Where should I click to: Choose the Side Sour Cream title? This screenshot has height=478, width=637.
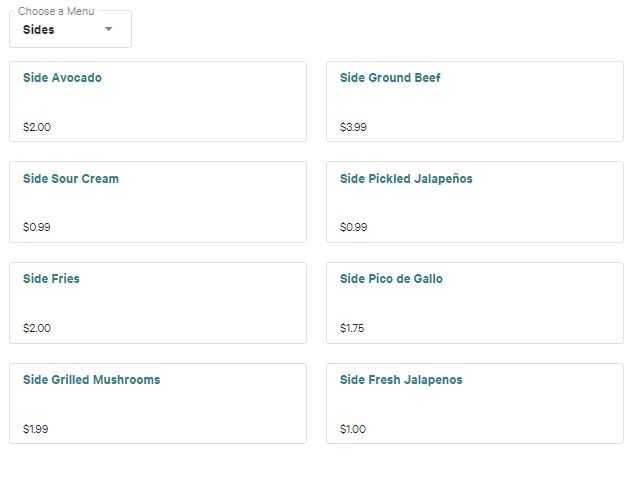coord(71,179)
